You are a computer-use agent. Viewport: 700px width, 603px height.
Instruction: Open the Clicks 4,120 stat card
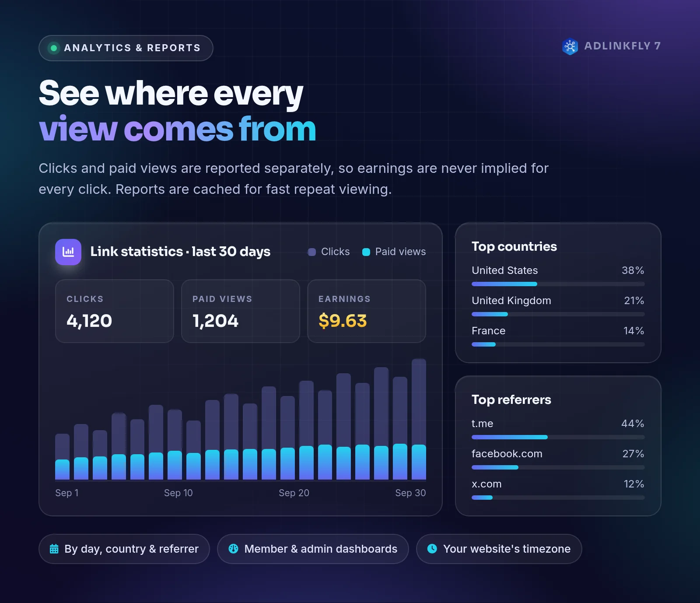(x=115, y=311)
